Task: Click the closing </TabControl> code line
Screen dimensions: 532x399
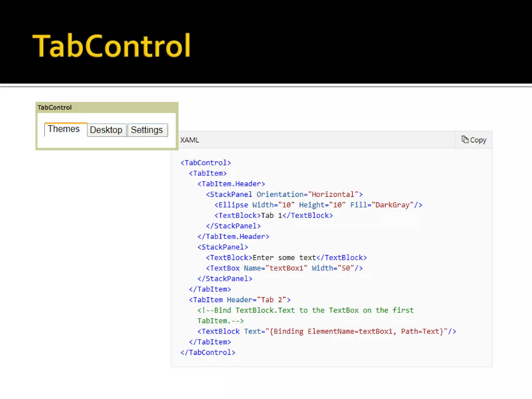Action: click(x=208, y=353)
